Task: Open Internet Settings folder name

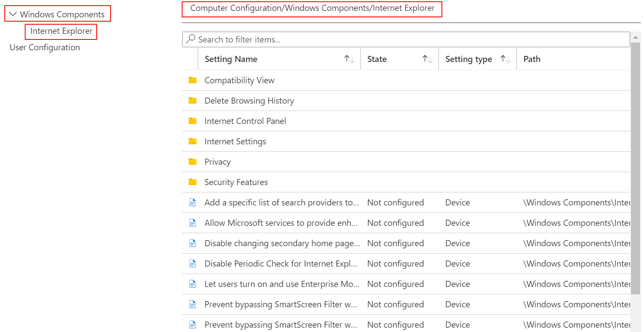Action: (235, 142)
